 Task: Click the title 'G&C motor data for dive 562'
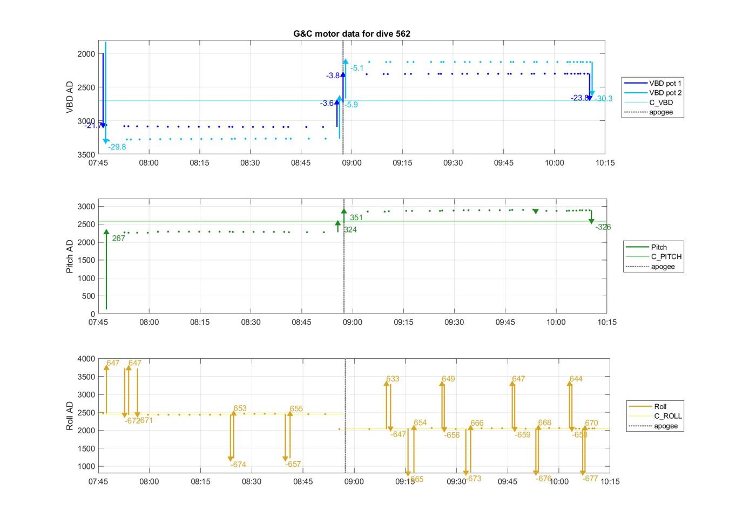click(352, 33)
